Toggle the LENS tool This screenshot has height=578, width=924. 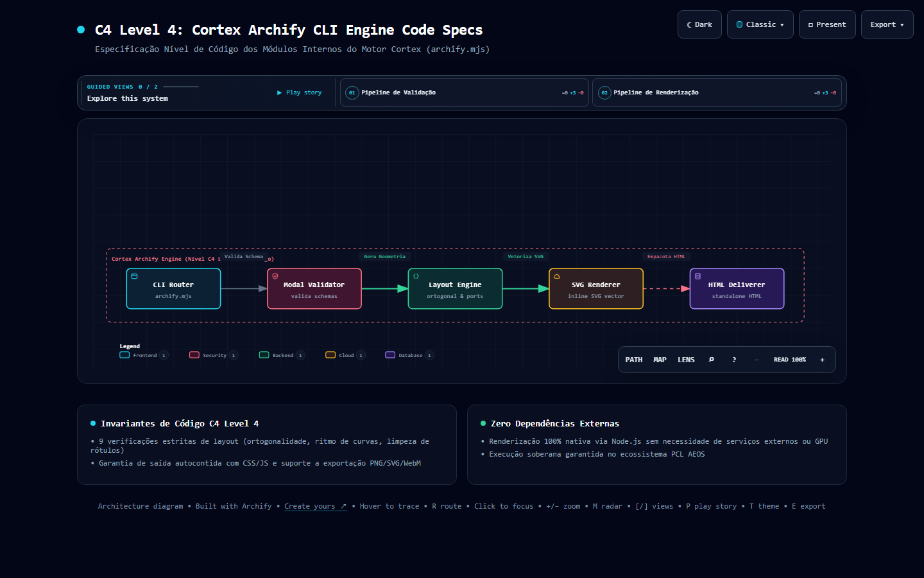coord(686,360)
